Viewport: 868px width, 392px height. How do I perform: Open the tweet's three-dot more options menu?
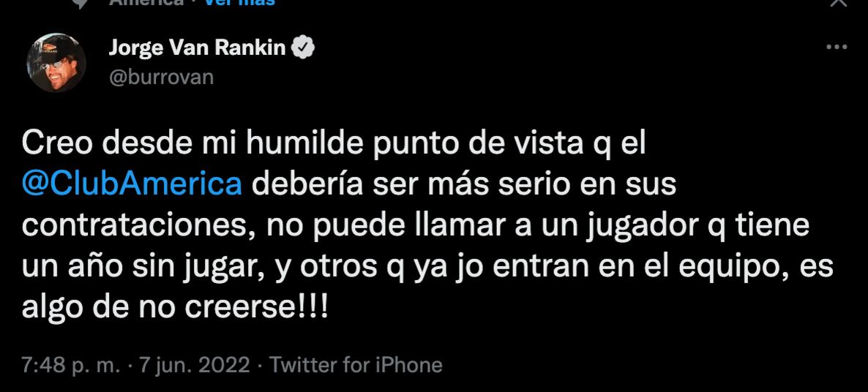(837, 48)
